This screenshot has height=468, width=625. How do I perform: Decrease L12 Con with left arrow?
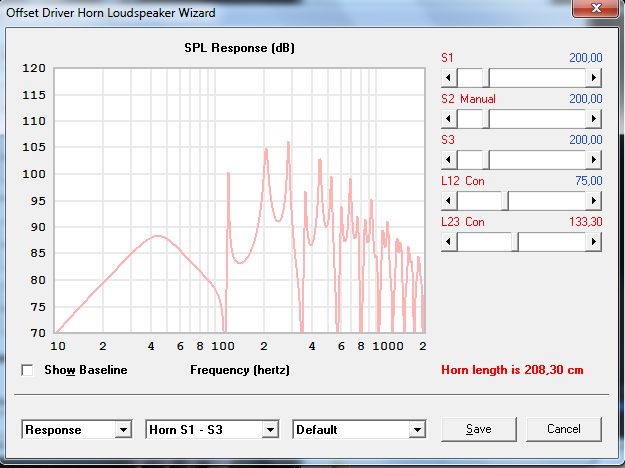pyautogui.click(x=449, y=201)
